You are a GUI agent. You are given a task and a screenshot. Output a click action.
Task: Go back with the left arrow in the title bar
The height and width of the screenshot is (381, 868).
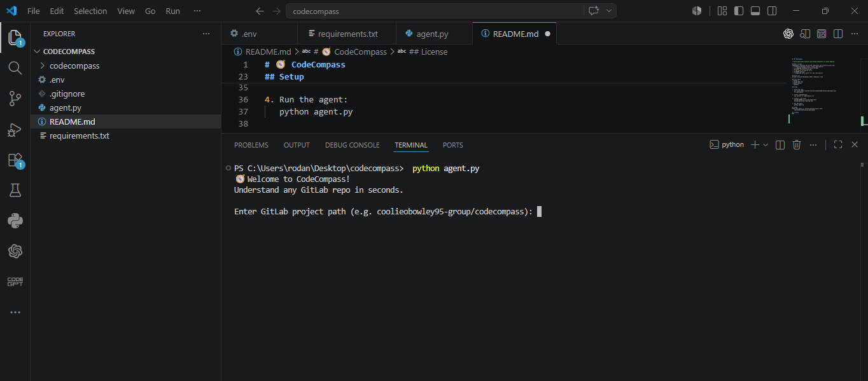coord(260,11)
